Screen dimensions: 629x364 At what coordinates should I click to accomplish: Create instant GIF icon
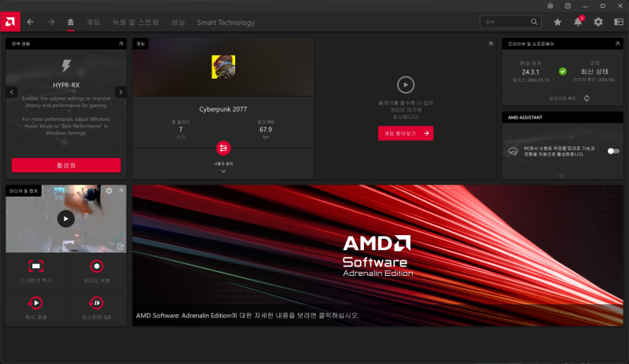pos(96,303)
